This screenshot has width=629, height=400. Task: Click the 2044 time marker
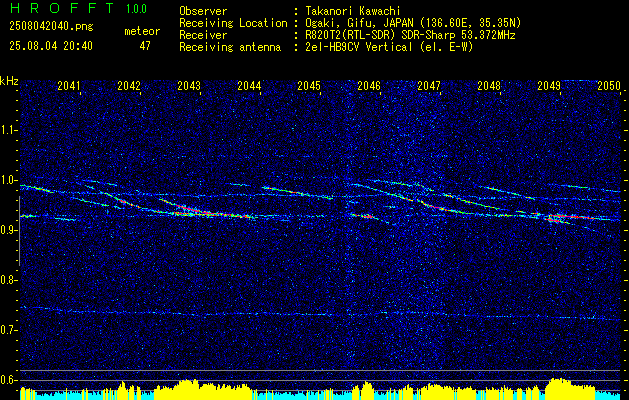point(249,86)
